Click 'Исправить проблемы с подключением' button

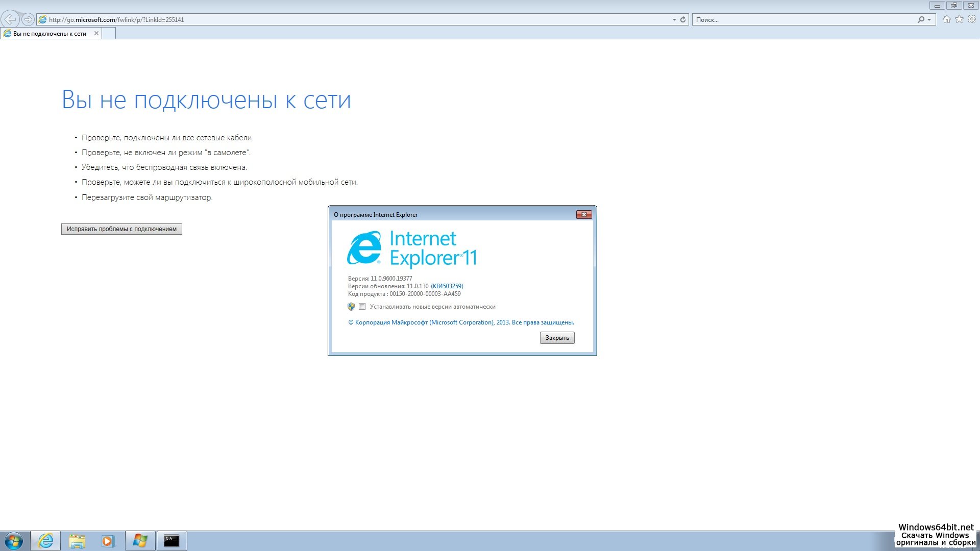coord(121,229)
